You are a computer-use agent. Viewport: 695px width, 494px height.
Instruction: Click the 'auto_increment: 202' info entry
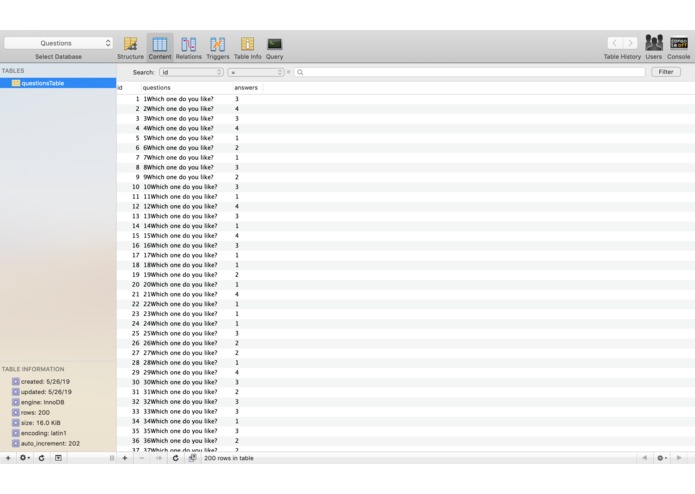point(46,443)
